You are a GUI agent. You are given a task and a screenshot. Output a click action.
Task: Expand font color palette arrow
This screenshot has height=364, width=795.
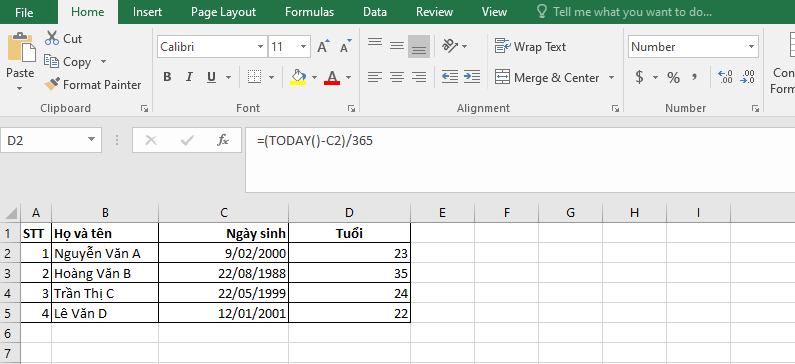348,78
